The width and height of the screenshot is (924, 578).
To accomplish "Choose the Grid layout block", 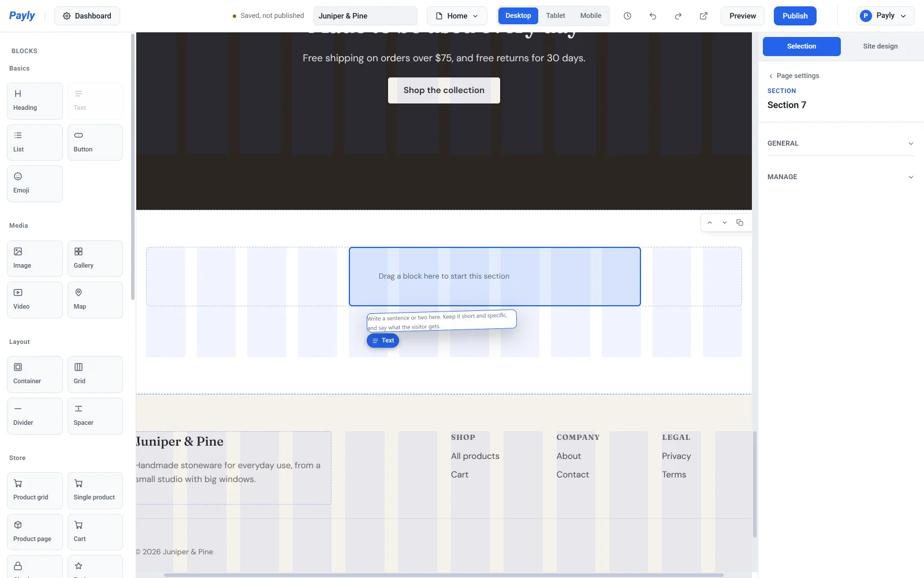I will [x=95, y=375].
